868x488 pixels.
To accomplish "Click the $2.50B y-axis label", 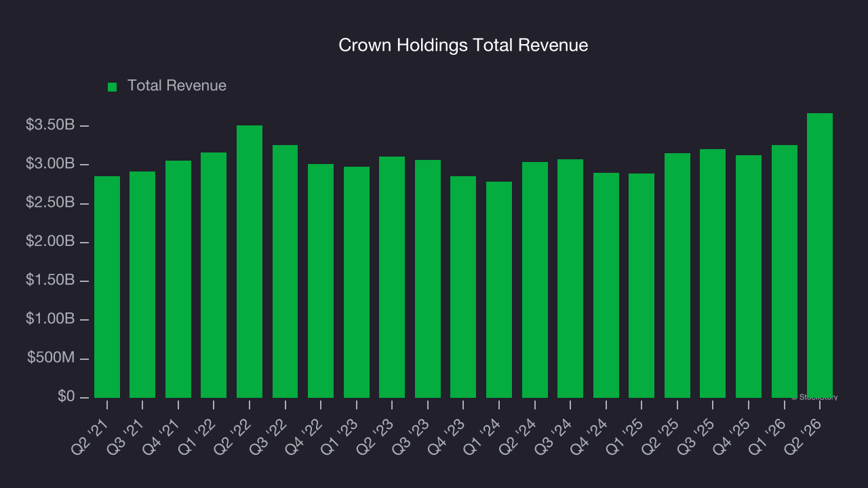I will (50, 203).
